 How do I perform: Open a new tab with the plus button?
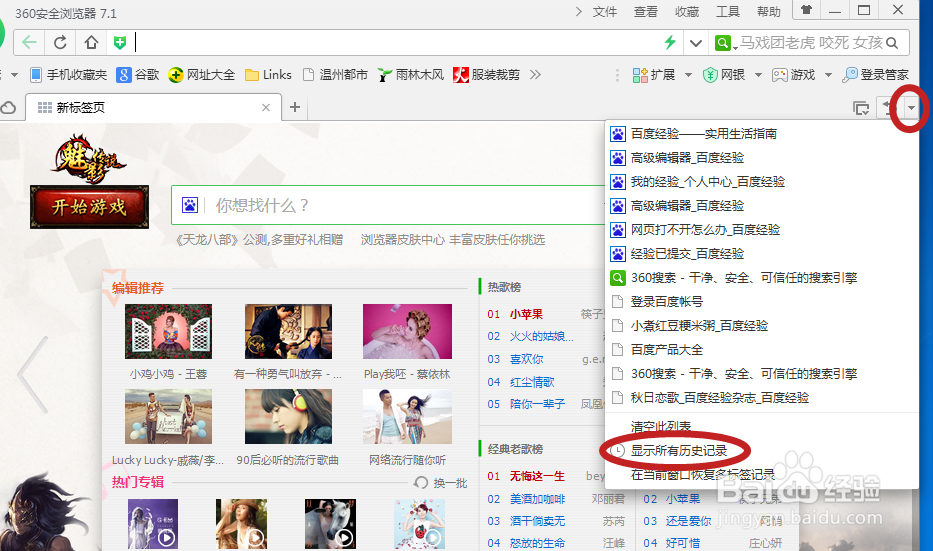(295, 107)
